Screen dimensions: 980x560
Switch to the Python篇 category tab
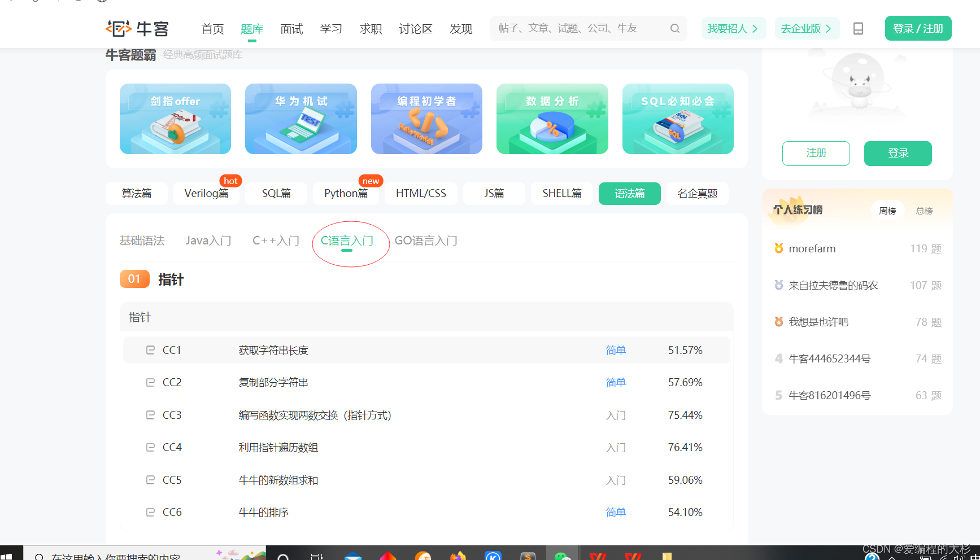tap(346, 194)
